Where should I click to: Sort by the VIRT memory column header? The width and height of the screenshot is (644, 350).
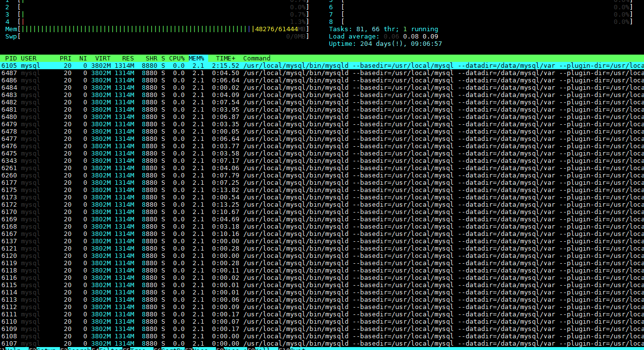tap(103, 58)
